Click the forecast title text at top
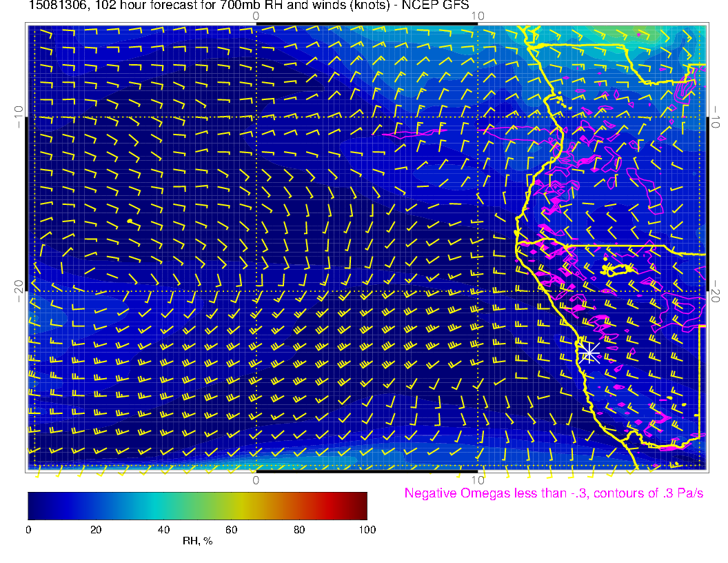728x563 pixels. [x=250, y=6]
